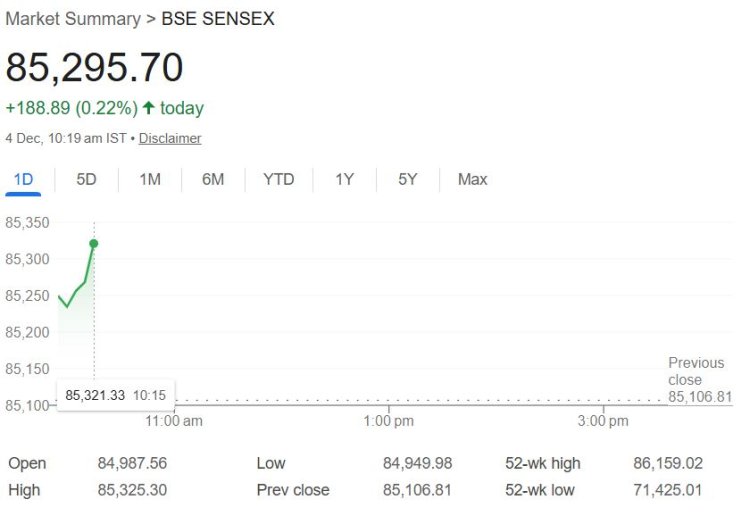
Task: Click the 3:00 pm axis label
Action: coord(604,421)
